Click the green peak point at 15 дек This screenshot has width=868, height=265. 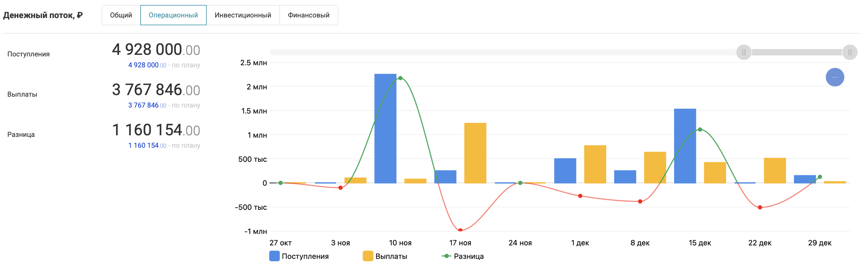click(700, 129)
